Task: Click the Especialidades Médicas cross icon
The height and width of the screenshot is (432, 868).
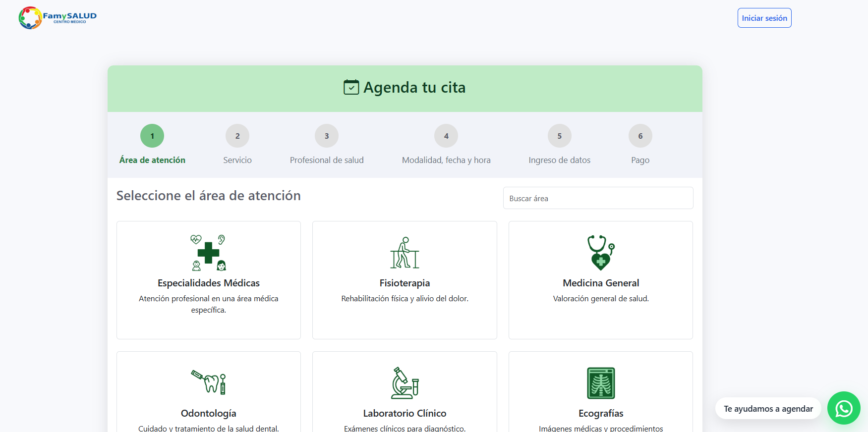Action: [x=208, y=253]
